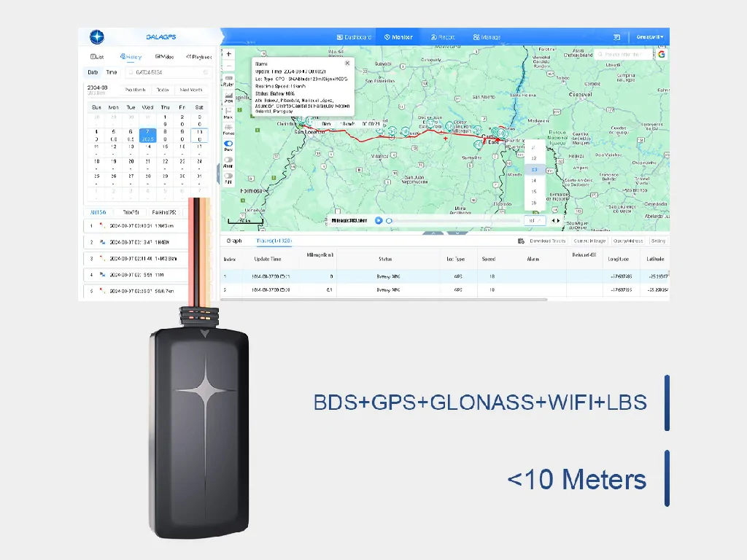Expand the user account dropdown menu
Viewport: 747px width, 560px height.
click(649, 37)
